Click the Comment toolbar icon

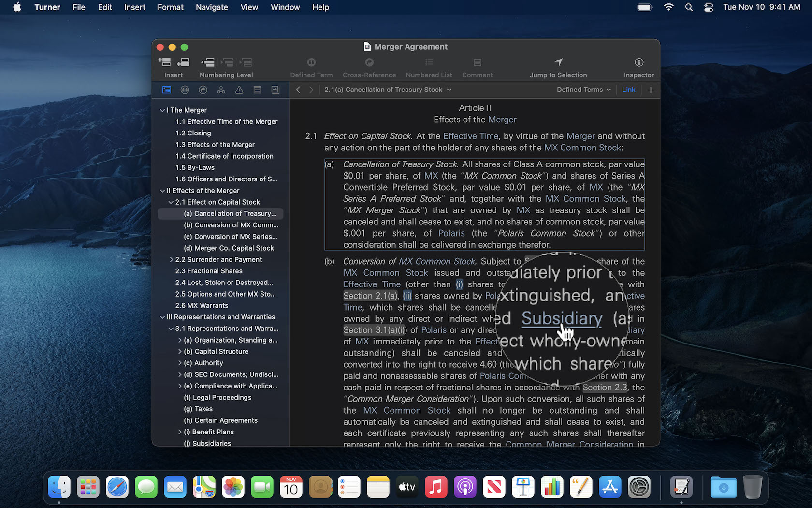coord(478,62)
